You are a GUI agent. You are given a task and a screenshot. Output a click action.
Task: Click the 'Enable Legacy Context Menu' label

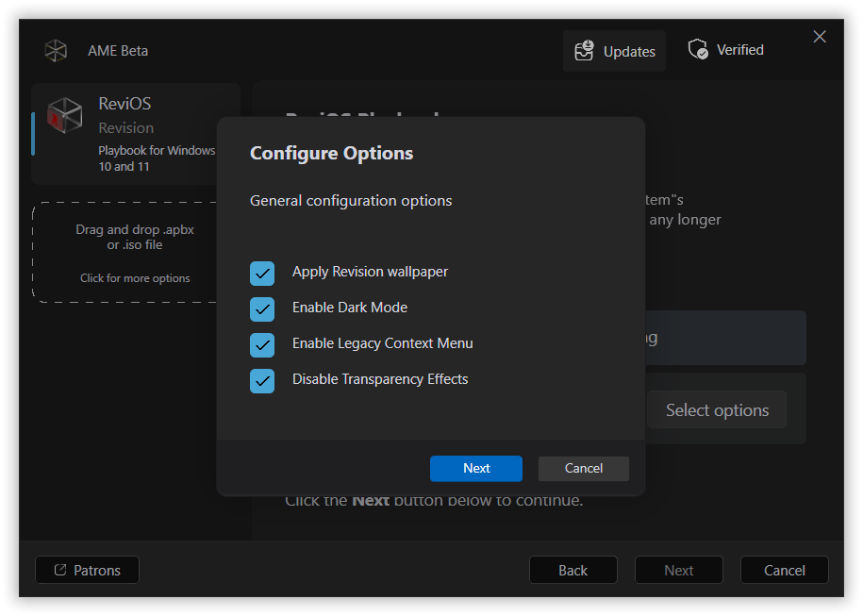383,343
